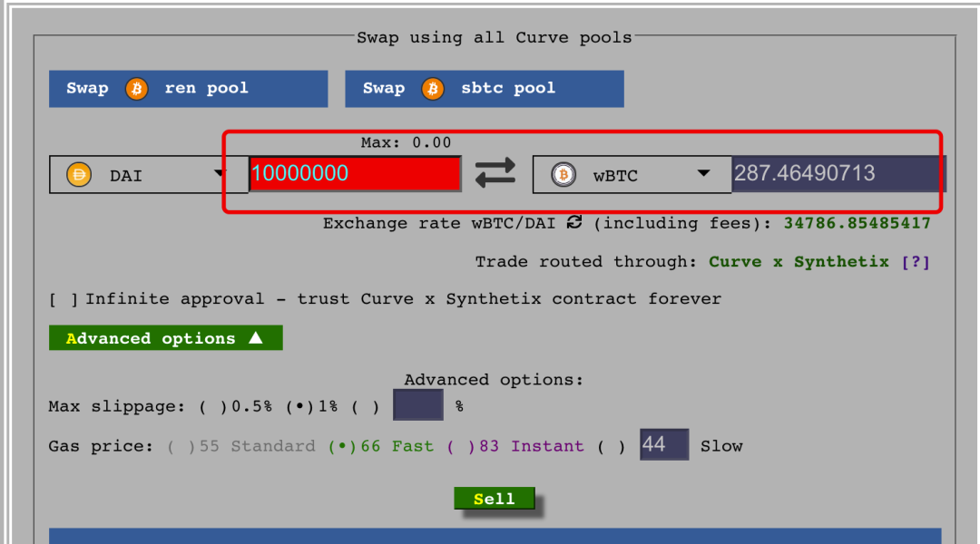Open the DAI source token dropdown
Image resolution: width=980 pixels, height=544 pixels.
[x=149, y=175]
